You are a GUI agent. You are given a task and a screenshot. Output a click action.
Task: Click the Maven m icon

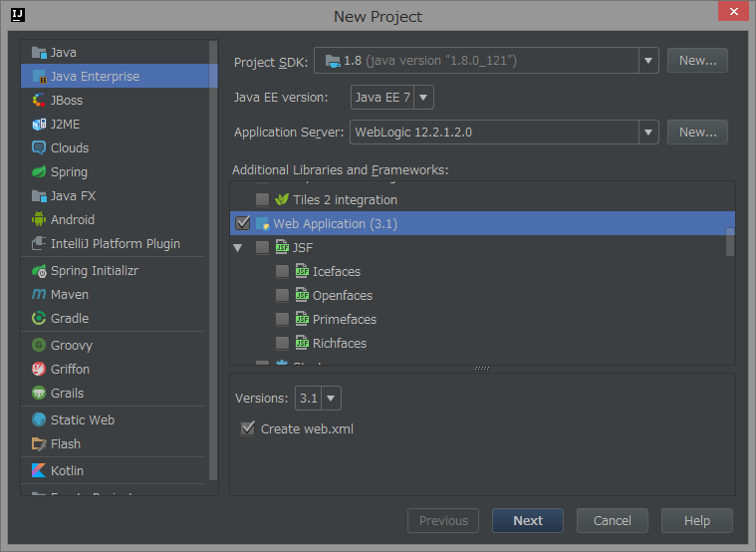[39, 294]
